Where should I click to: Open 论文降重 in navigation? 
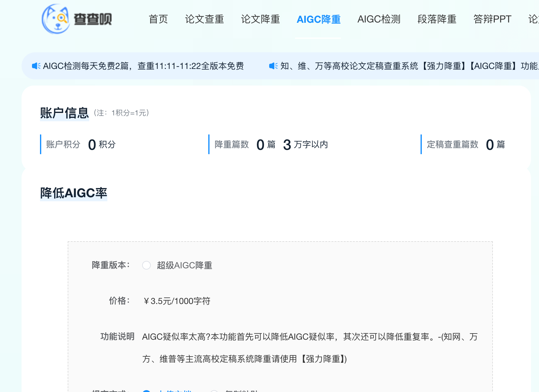tap(260, 19)
